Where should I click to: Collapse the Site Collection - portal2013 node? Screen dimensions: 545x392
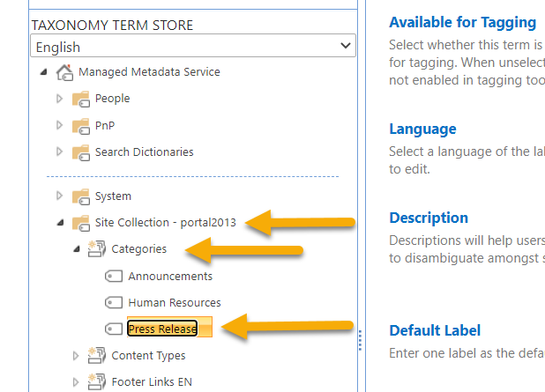click(x=60, y=224)
